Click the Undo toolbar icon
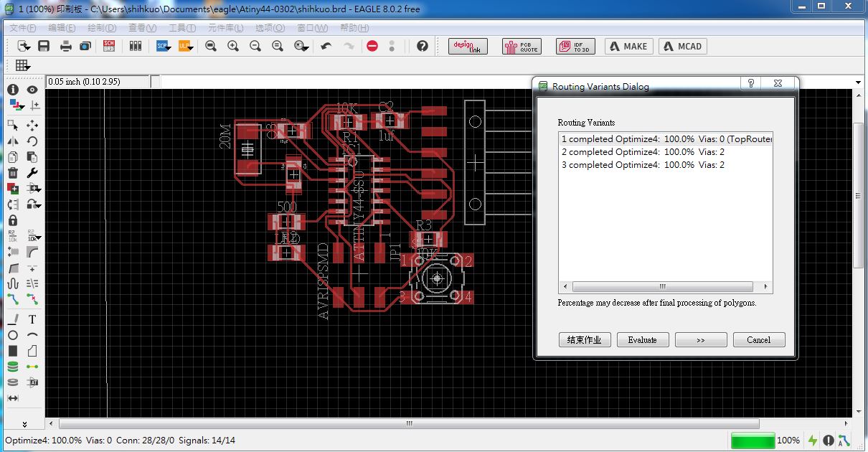The height and width of the screenshot is (452, 868). point(326,45)
